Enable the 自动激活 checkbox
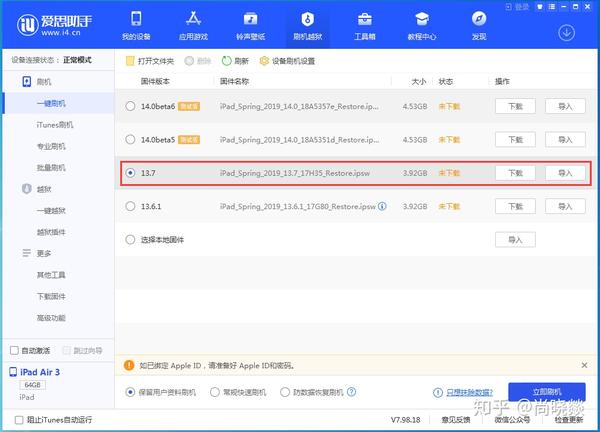The width and height of the screenshot is (600, 432). [14, 350]
